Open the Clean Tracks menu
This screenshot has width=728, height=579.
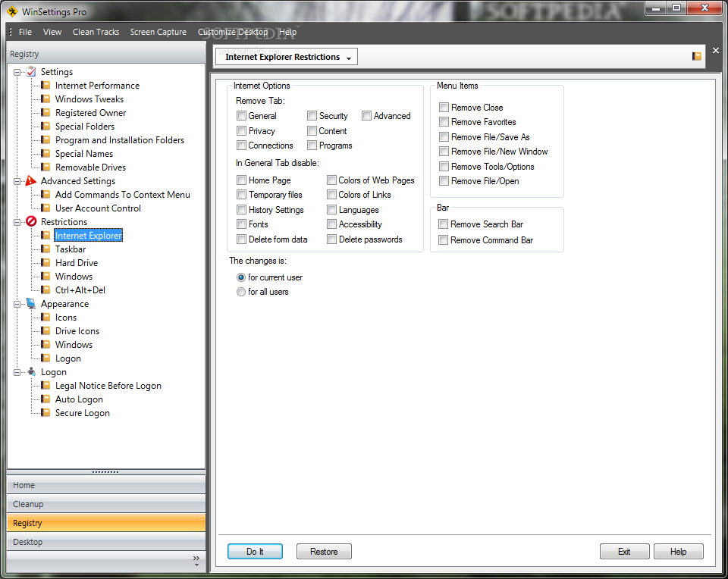(x=96, y=32)
